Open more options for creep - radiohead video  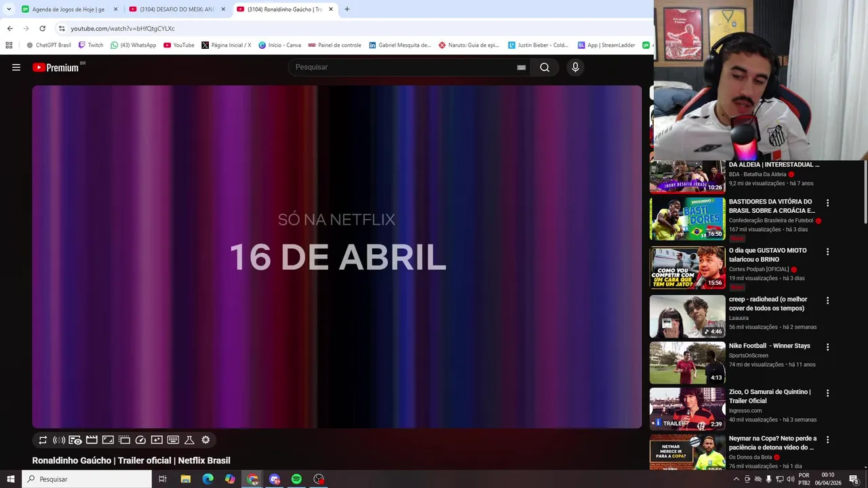(827, 300)
